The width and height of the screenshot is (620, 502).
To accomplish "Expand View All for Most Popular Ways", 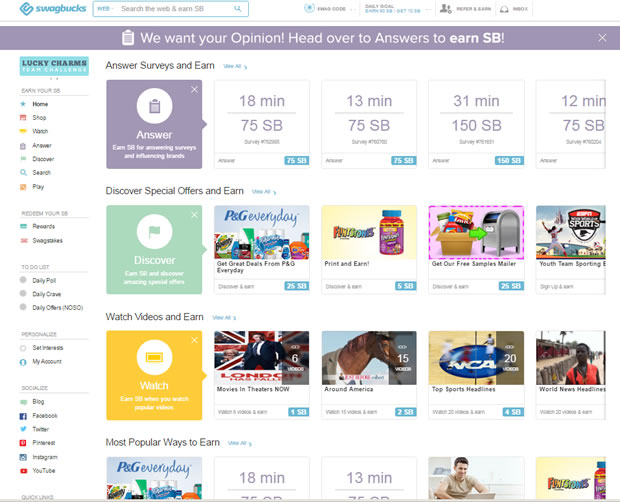I will click(x=240, y=443).
